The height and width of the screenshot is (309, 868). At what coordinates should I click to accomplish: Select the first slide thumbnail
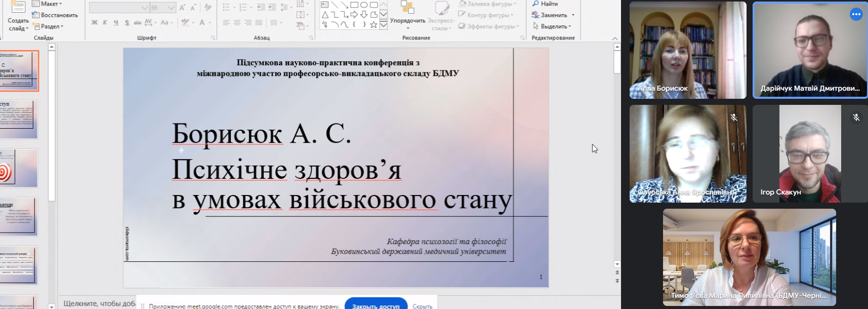[19, 71]
